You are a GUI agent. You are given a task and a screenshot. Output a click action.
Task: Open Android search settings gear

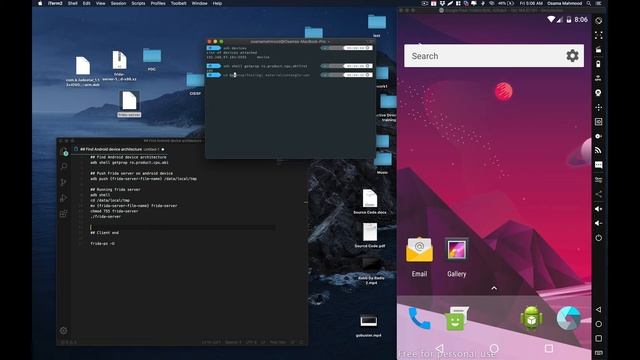click(572, 56)
